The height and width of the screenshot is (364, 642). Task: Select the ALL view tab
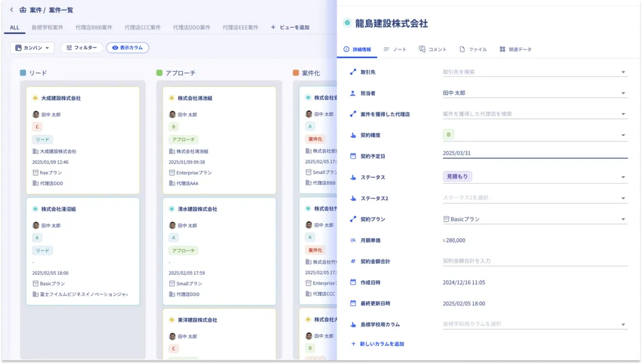coord(15,28)
